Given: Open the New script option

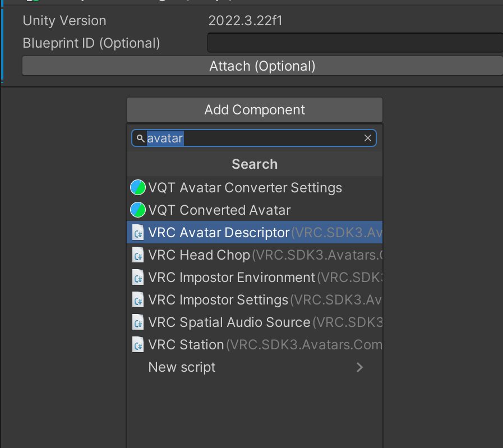Looking at the screenshot, I should pyautogui.click(x=182, y=367).
